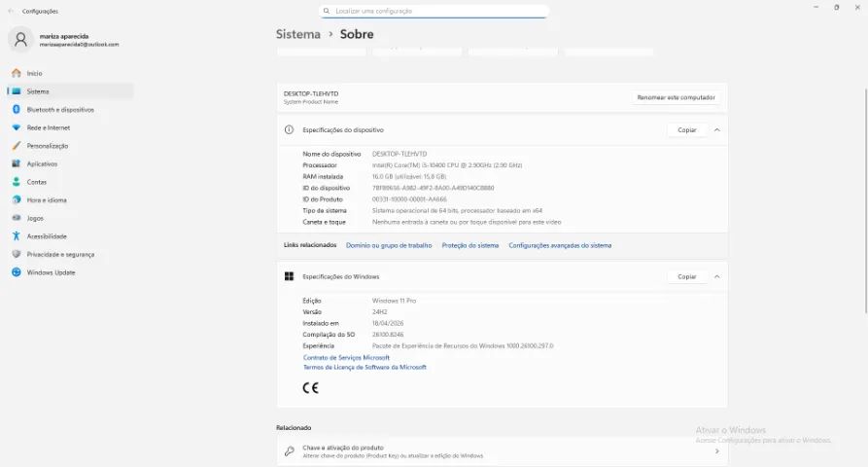Screen dimensions: 868x467
Task: Click the vertical scrollbar on the right
Action: [866, 201]
